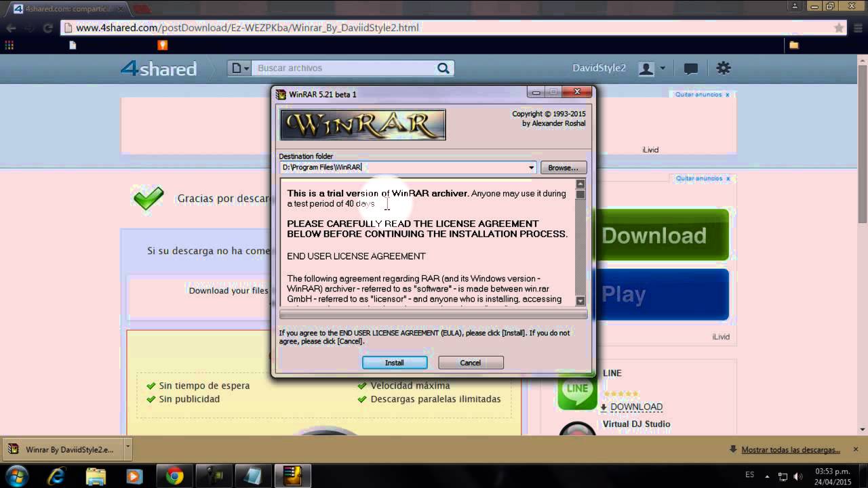The image size is (868, 488).
Task: Click the Buscar archivos search field
Action: [342, 68]
